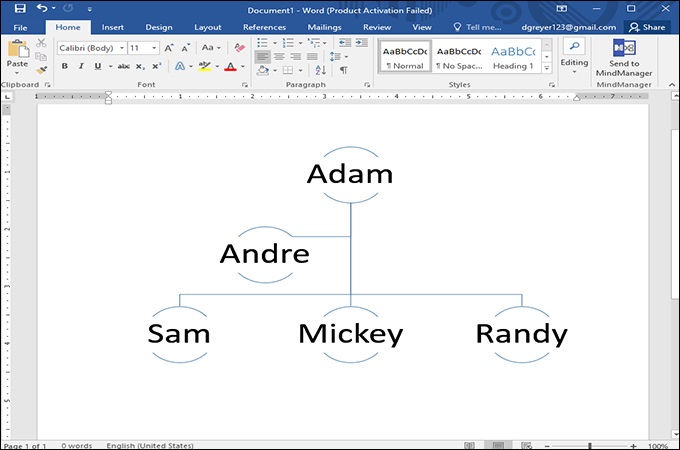Screen dimensions: 680x450
Task: Click the zoom slider in status bar
Action: (590, 445)
